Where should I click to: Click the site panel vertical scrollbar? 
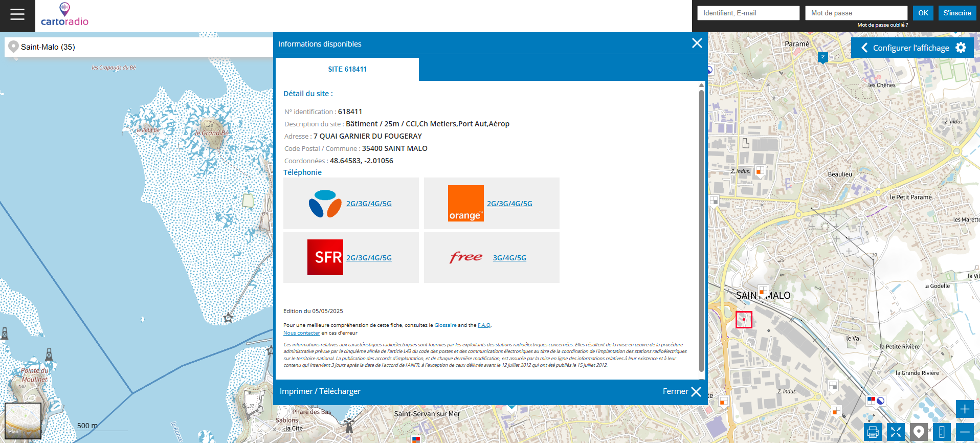701,230
